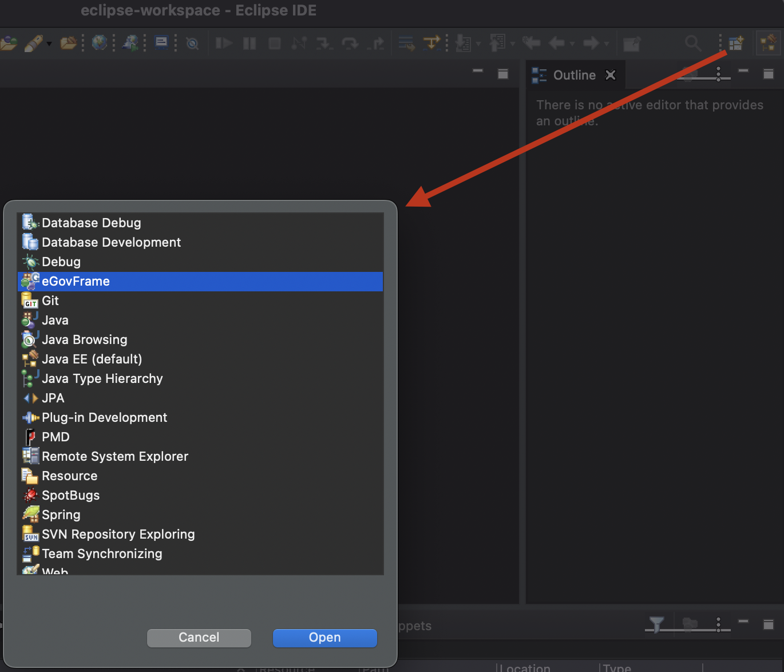
Task: Click the Resume debug toolbar icon
Action: click(224, 43)
